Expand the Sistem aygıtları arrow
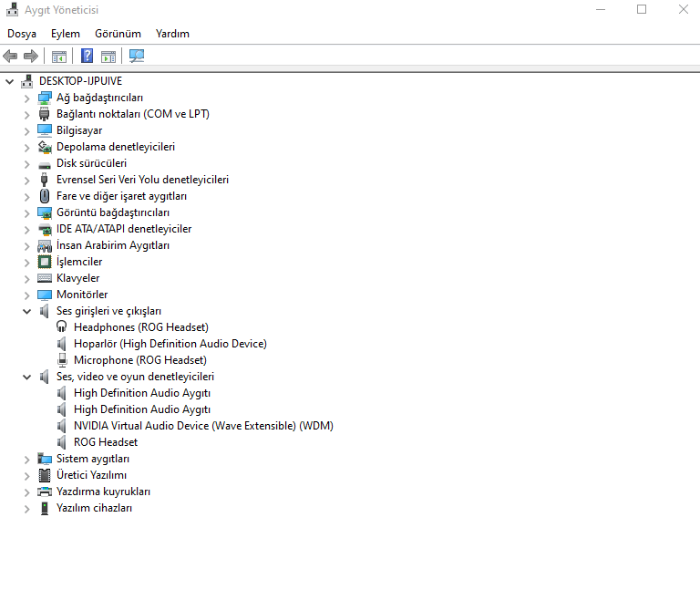This screenshot has width=700, height=590. click(x=26, y=460)
